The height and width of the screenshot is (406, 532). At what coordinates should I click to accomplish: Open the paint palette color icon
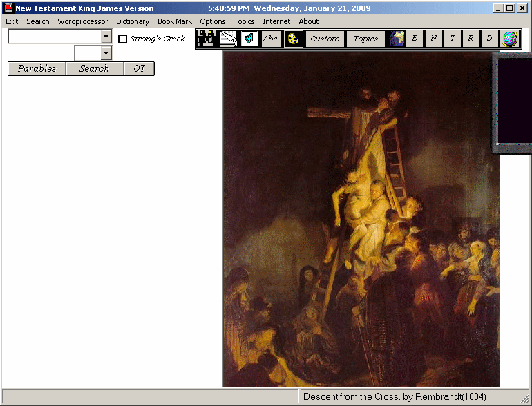pos(293,39)
